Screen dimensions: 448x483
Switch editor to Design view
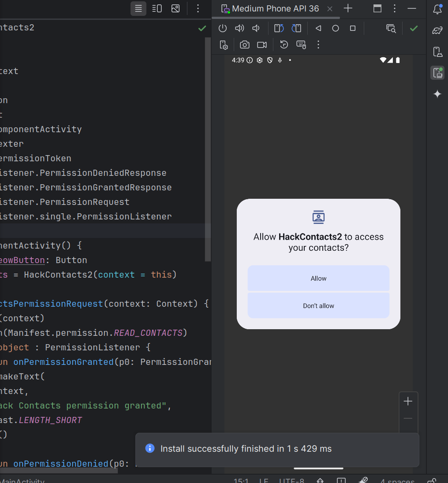pyautogui.click(x=175, y=8)
